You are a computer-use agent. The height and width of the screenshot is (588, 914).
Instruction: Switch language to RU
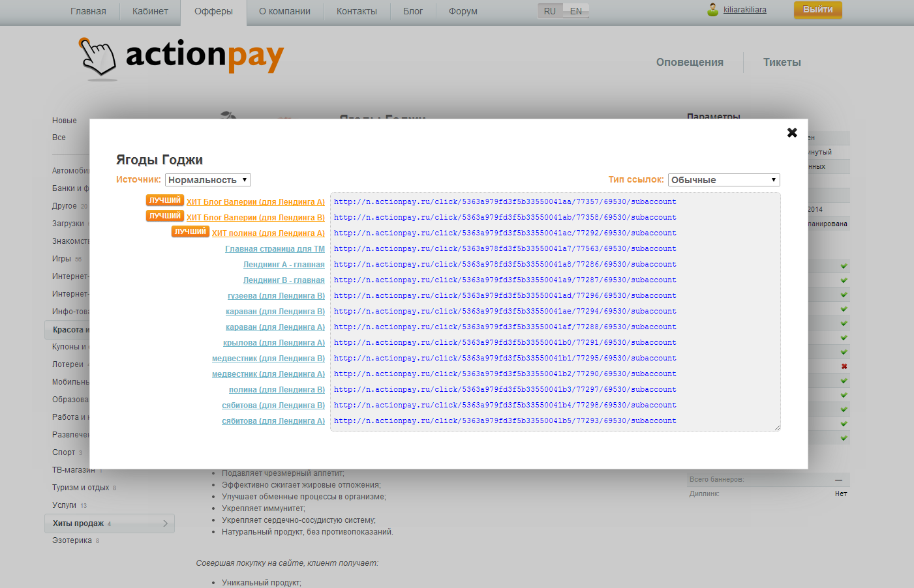550,11
